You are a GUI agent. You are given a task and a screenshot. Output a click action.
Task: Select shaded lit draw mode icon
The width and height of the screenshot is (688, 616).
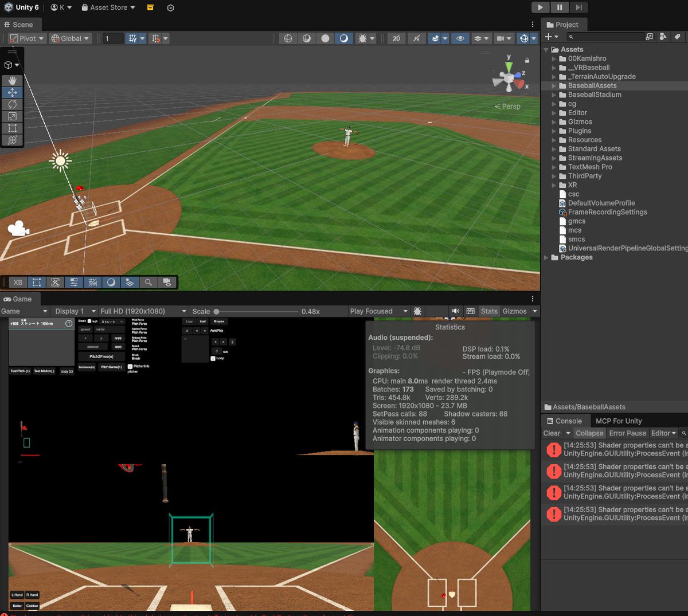[343, 38]
